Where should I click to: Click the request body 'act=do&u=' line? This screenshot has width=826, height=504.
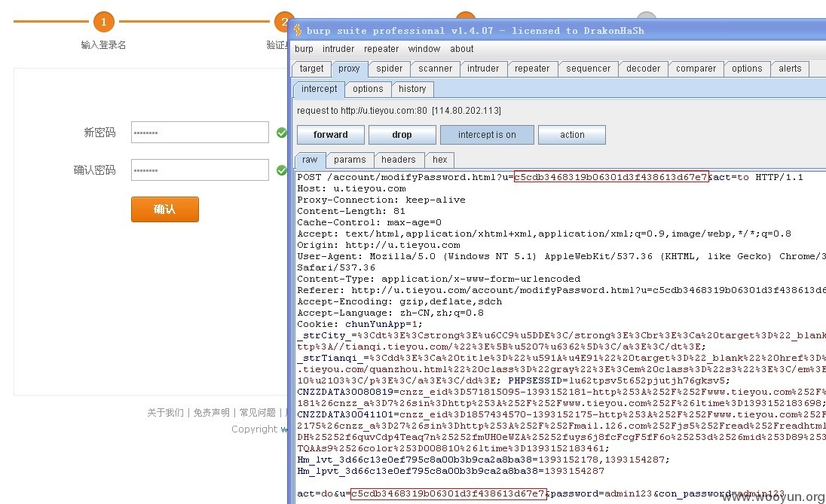540,494
